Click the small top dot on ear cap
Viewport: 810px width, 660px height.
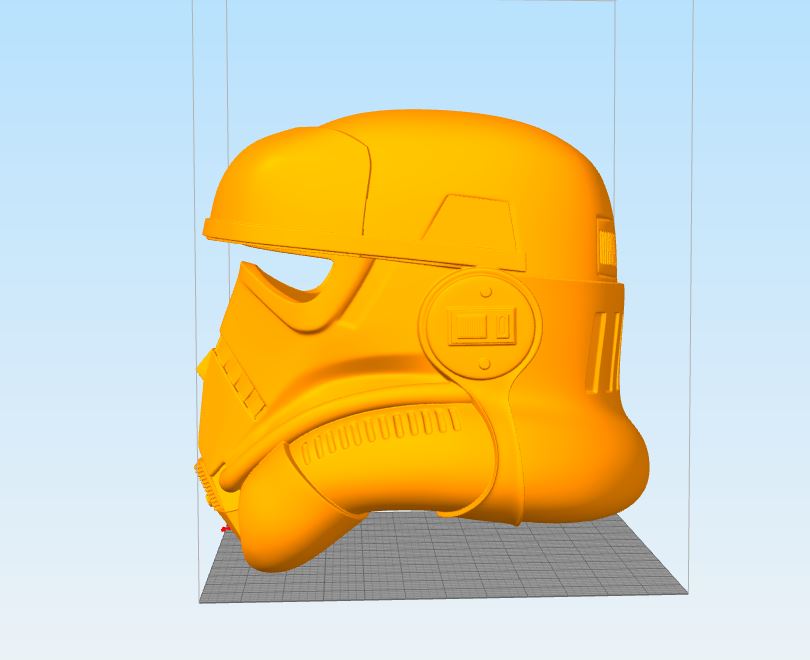pyautogui.click(x=485, y=293)
